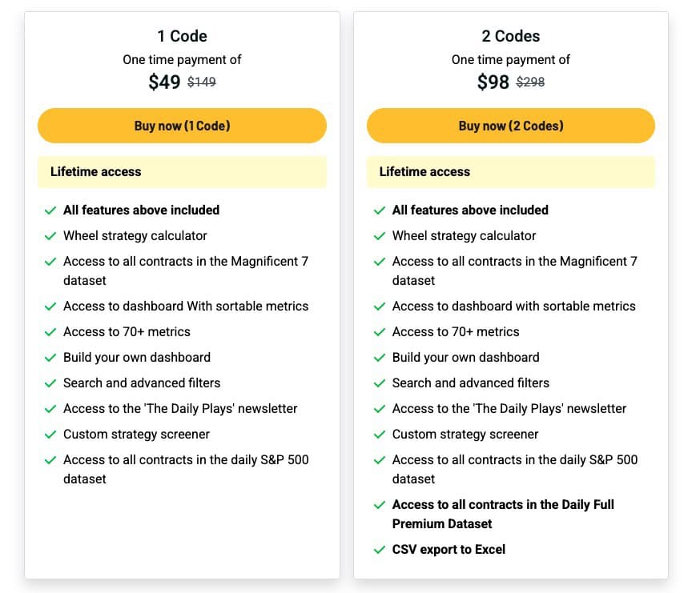
Task: Select the 1 Code plan heading
Action: pos(182,36)
